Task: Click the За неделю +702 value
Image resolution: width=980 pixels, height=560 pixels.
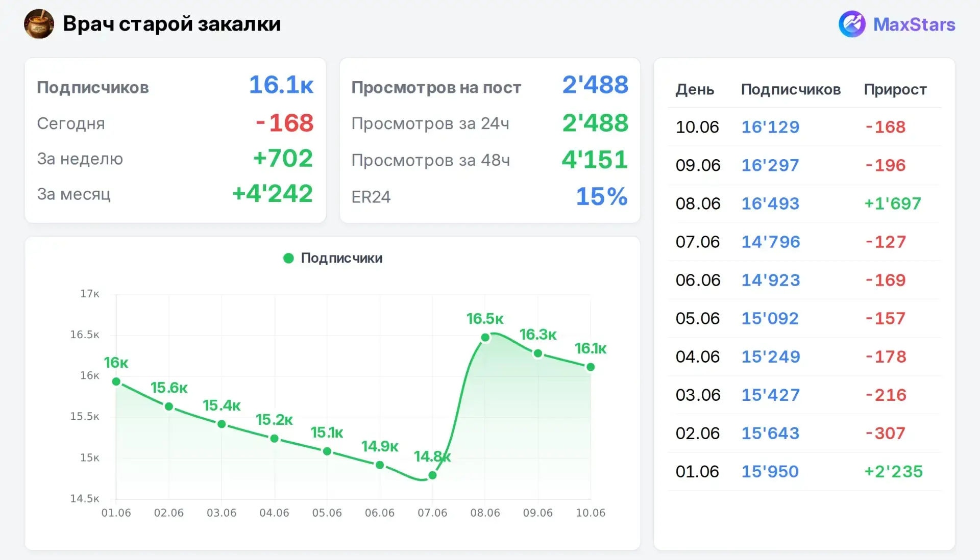Action: pyautogui.click(x=283, y=158)
